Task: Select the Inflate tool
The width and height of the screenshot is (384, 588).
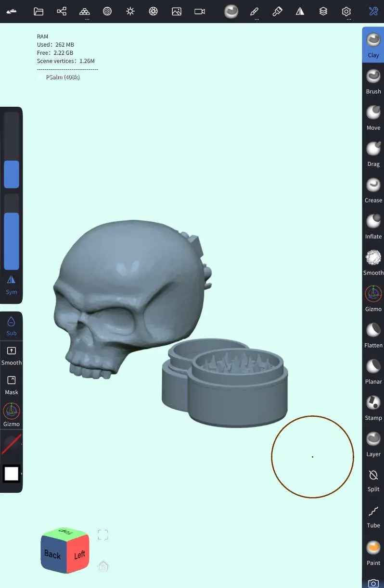Action: tap(373, 225)
